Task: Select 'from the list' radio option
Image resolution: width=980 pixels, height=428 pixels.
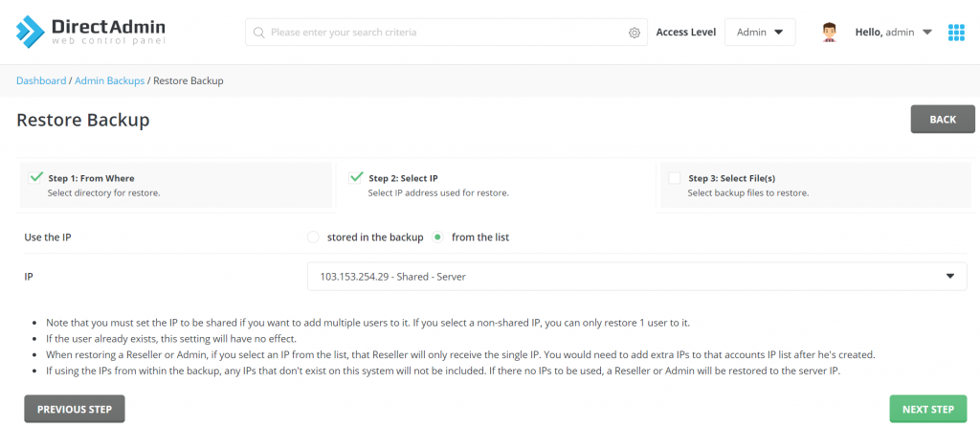Action: tap(438, 237)
